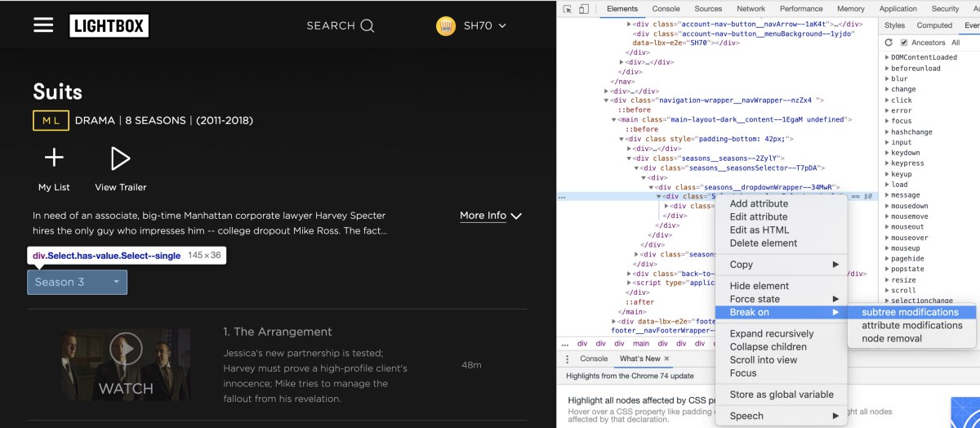
Task: Expand the account-nav-button__navArrow div node
Action: pyautogui.click(x=630, y=25)
